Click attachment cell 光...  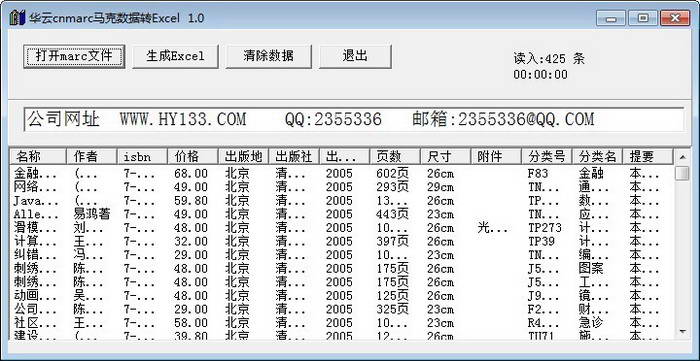493,228
